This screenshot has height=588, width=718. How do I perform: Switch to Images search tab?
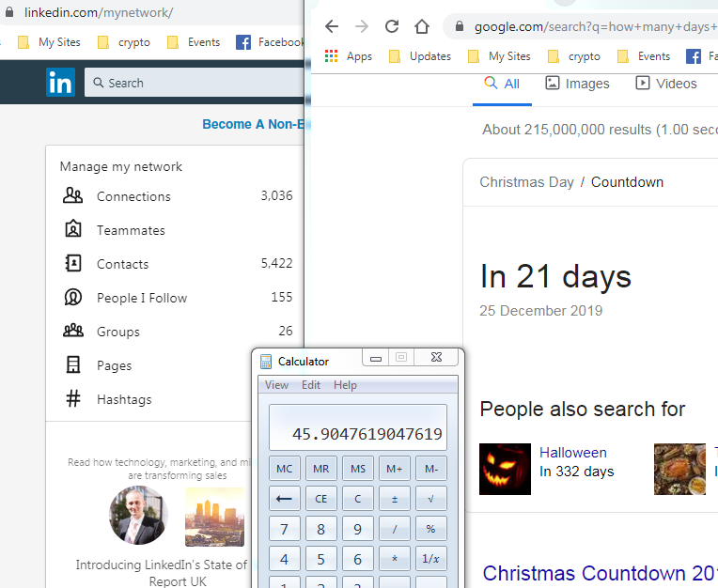577,84
